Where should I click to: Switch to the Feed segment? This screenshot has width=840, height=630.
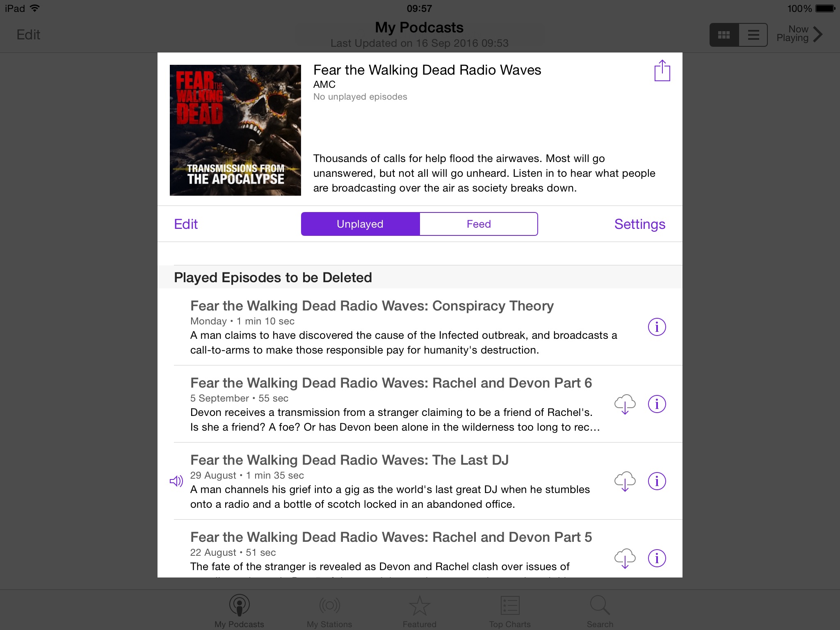479,224
